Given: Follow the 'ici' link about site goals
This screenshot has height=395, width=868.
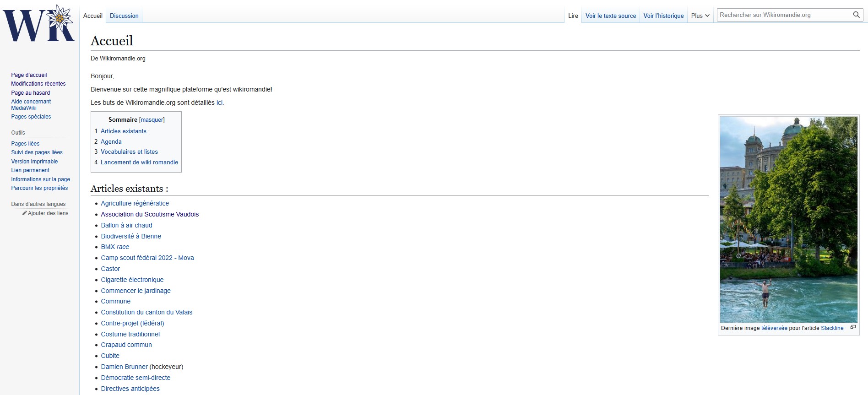Looking at the screenshot, I should tap(220, 103).
